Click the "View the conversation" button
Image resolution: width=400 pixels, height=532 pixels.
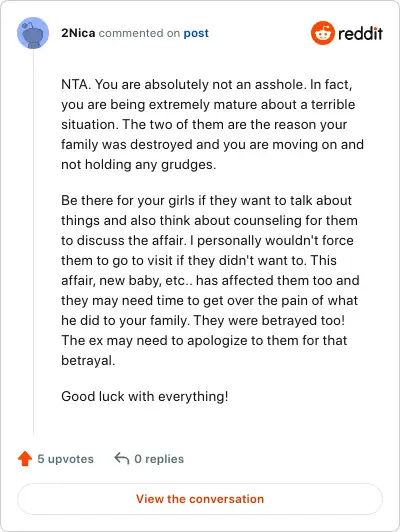click(200, 499)
